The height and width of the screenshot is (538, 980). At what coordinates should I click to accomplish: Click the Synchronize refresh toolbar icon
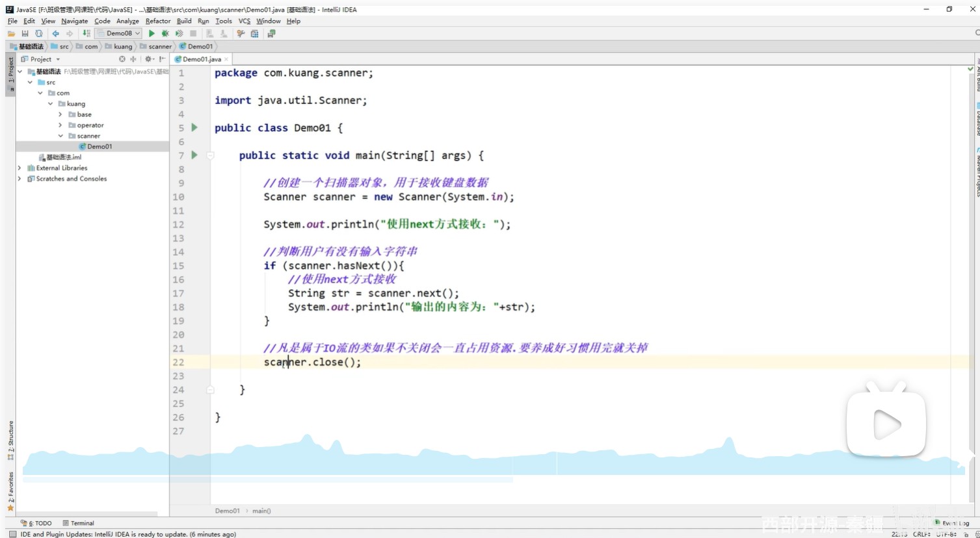39,33
